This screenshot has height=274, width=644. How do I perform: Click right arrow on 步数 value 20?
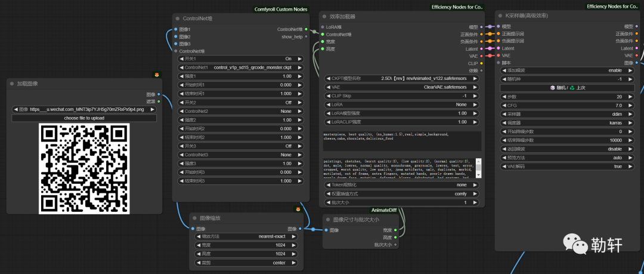tap(629, 97)
